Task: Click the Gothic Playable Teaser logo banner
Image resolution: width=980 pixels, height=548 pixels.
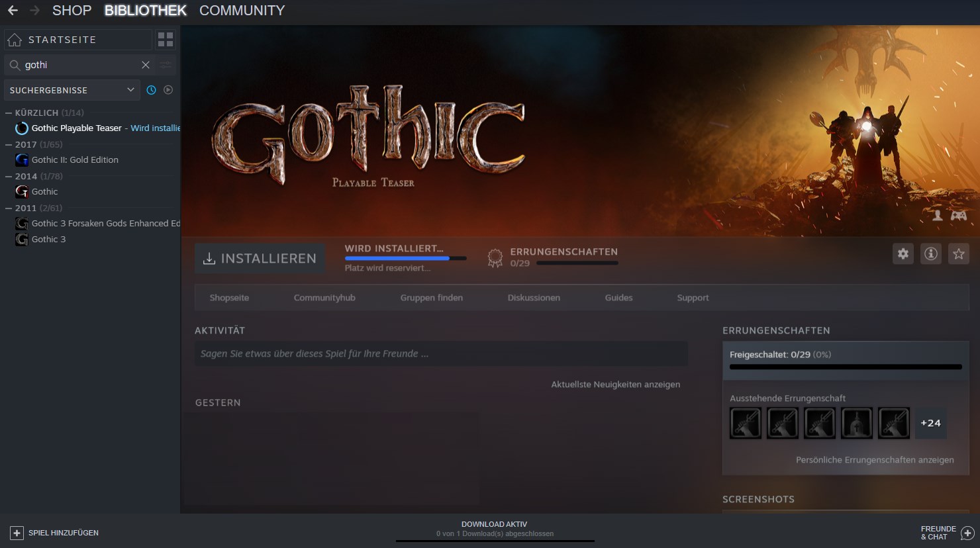Action: click(369, 136)
